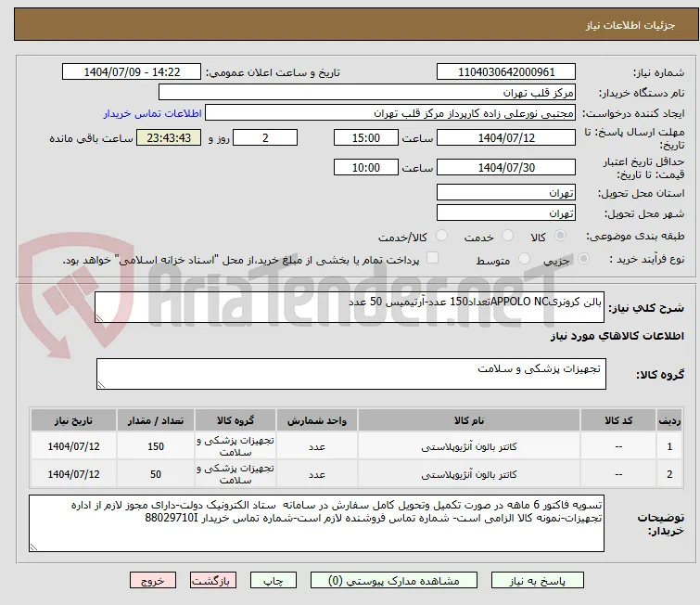The width and height of the screenshot is (700, 605).
Task: Select the کالا/خدمت radio button
Action: 441,236
